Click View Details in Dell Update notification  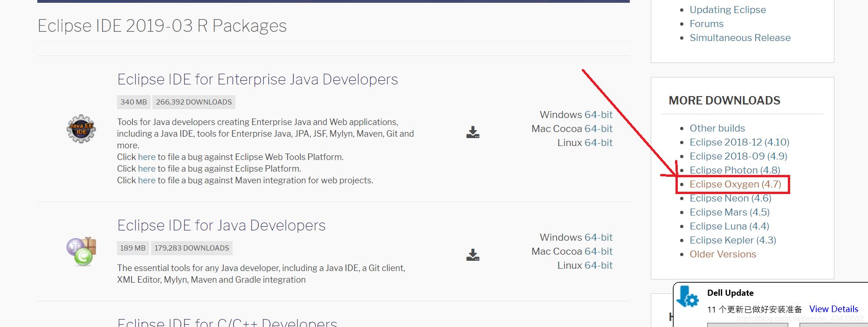click(x=834, y=309)
